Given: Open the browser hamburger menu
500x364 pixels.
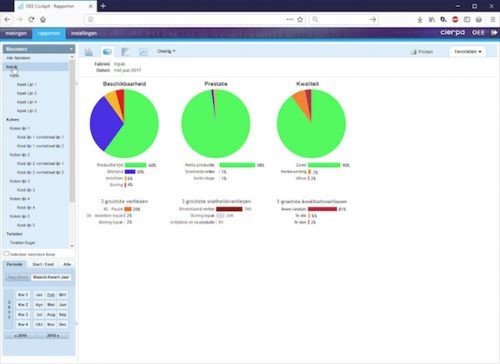Looking at the screenshot, I should click(x=493, y=20).
